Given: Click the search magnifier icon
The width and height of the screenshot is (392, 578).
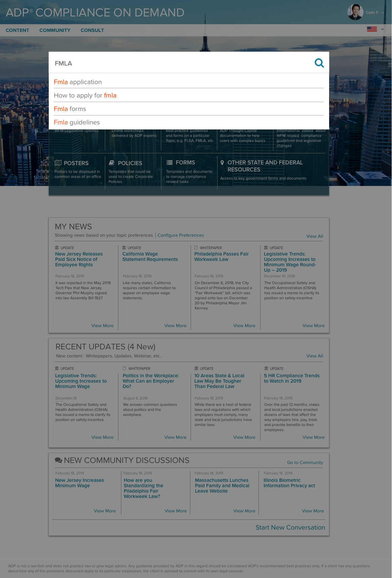Looking at the screenshot, I should click(x=319, y=63).
